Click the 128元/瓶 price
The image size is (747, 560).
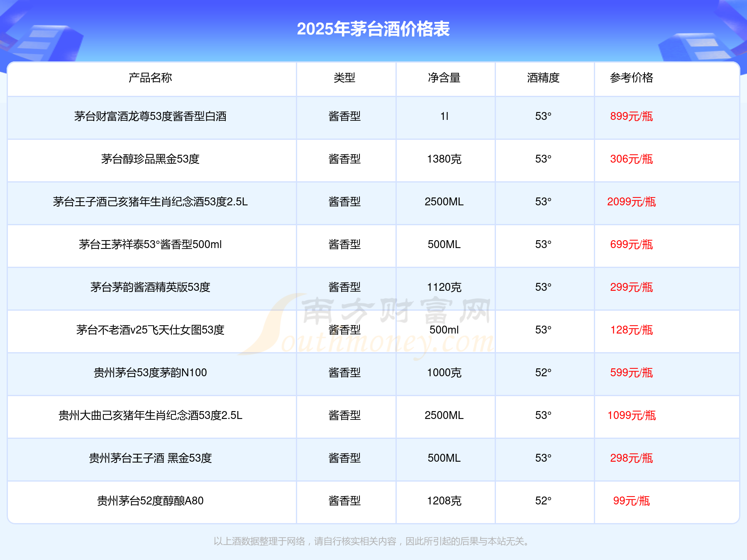coord(631,330)
